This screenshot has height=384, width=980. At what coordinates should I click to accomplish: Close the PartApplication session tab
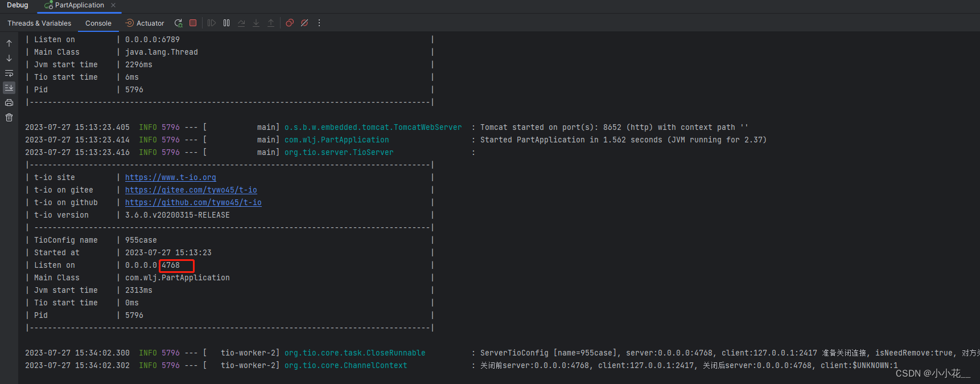click(113, 5)
